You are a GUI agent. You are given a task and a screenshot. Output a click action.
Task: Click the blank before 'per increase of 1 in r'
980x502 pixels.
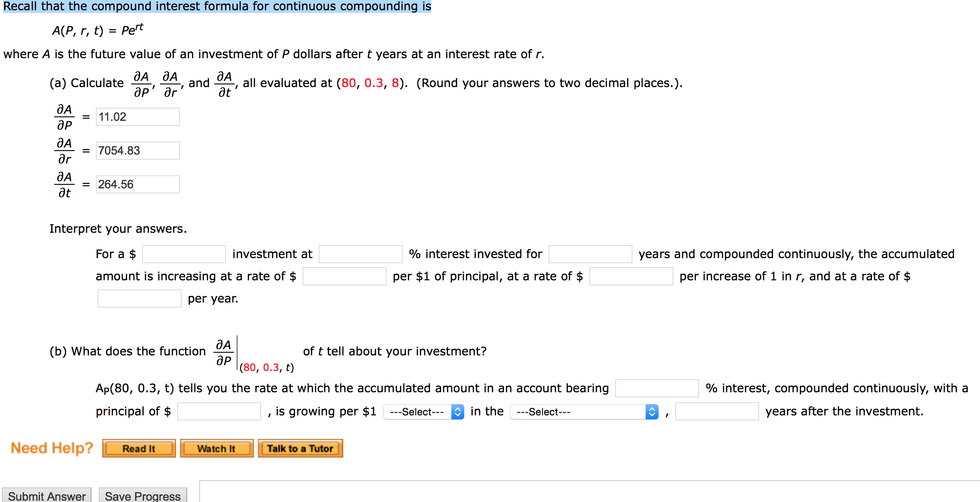tap(631, 276)
